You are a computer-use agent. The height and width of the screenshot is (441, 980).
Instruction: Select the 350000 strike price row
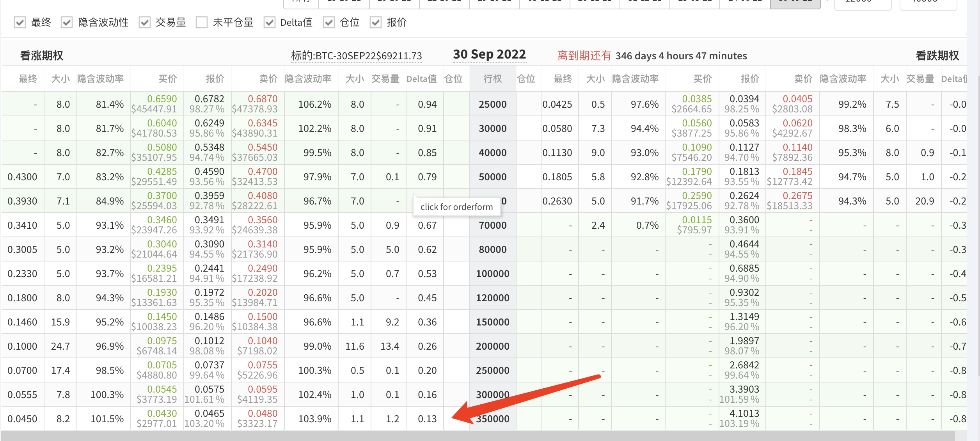[492, 418]
